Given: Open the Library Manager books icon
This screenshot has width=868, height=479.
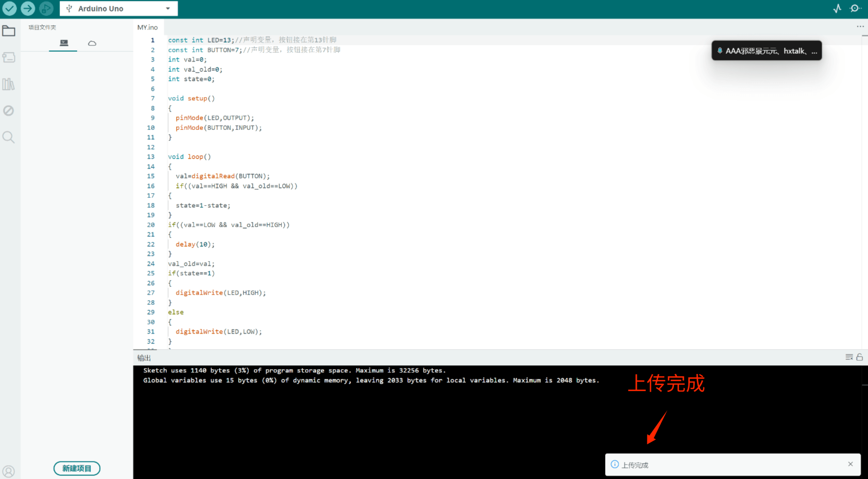Looking at the screenshot, I should pyautogui.click(x=9, y=84).
